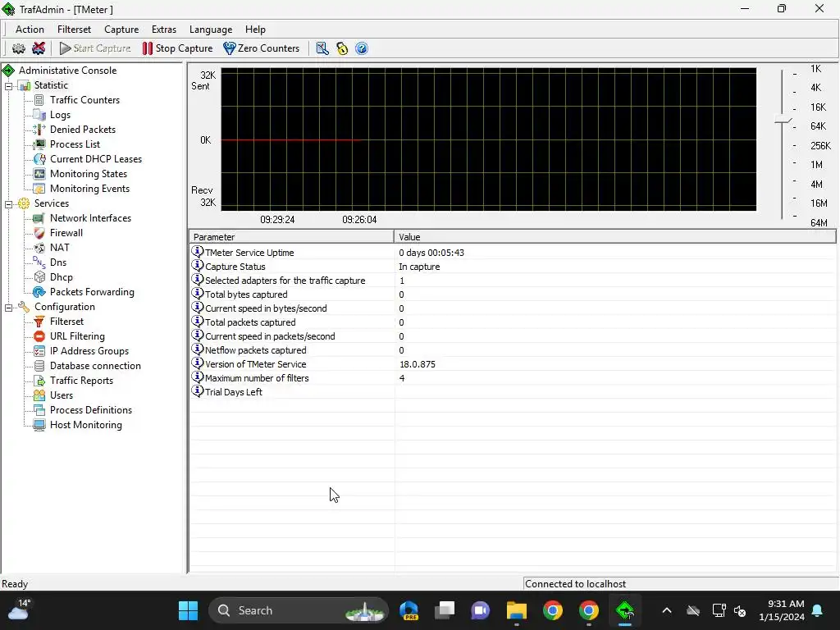Select the Total bytes captured row
This screenshot has width=840, height=630.
pyautogui.click(x=513, y=294)
